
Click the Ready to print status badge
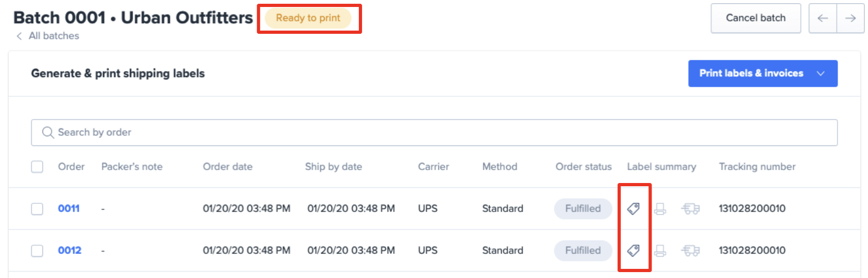coord(308,18)
